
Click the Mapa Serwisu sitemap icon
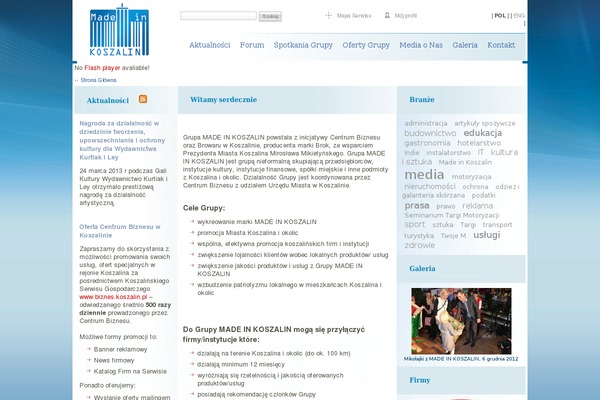point(328,15)
